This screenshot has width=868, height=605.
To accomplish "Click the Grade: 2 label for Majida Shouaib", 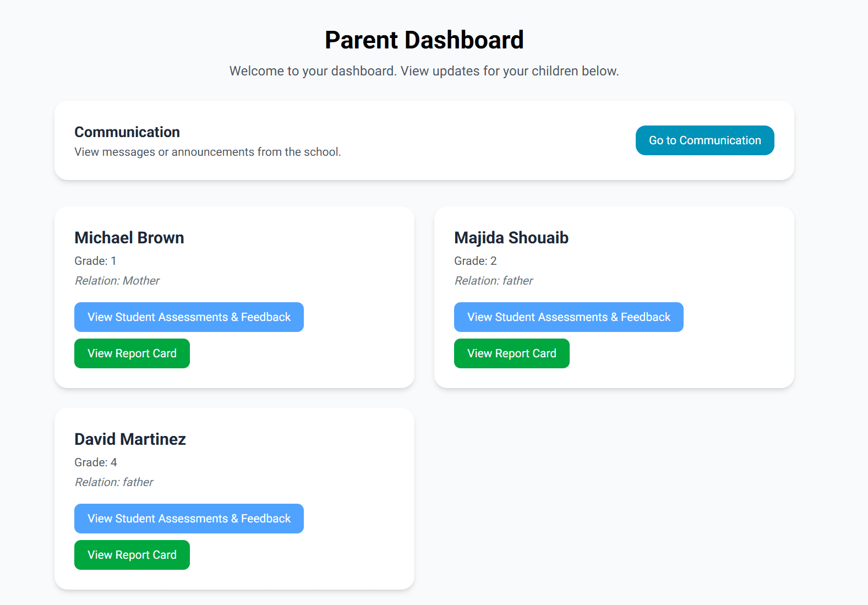I will pos(476,261).
